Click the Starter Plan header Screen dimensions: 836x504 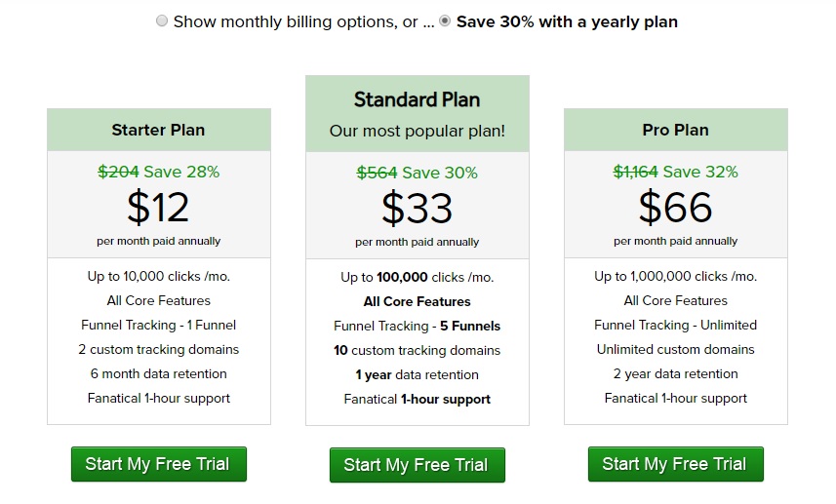tap(158, 130)
